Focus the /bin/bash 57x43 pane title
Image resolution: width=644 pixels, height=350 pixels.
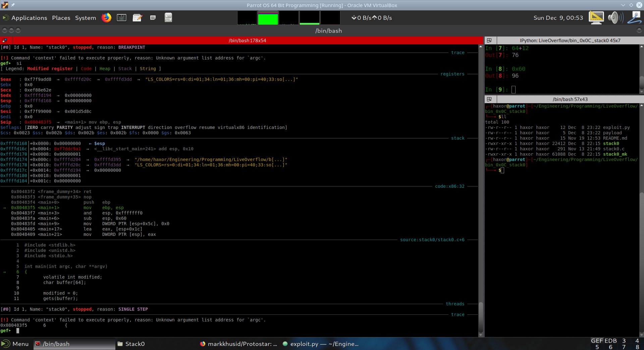[x=570, y=99]
